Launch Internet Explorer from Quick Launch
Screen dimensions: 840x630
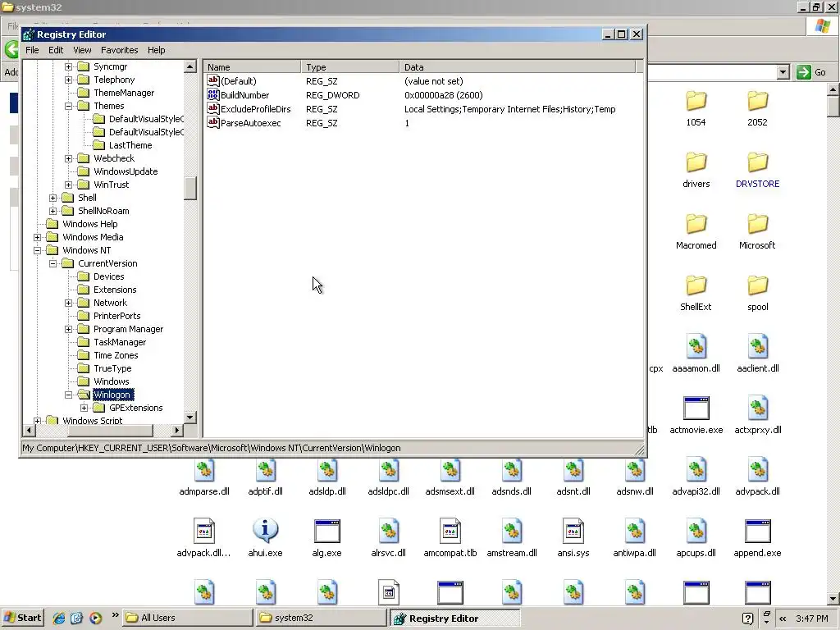(59, 618)
